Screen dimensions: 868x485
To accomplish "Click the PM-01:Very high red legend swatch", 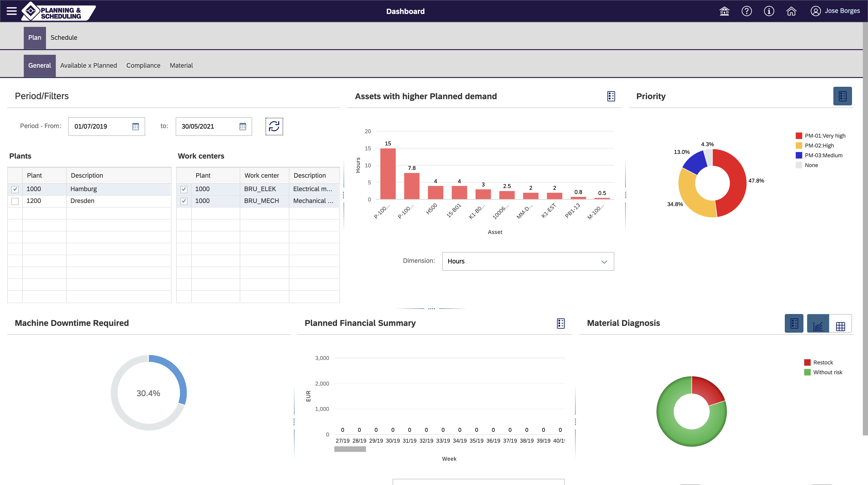I will click(799, 136).
